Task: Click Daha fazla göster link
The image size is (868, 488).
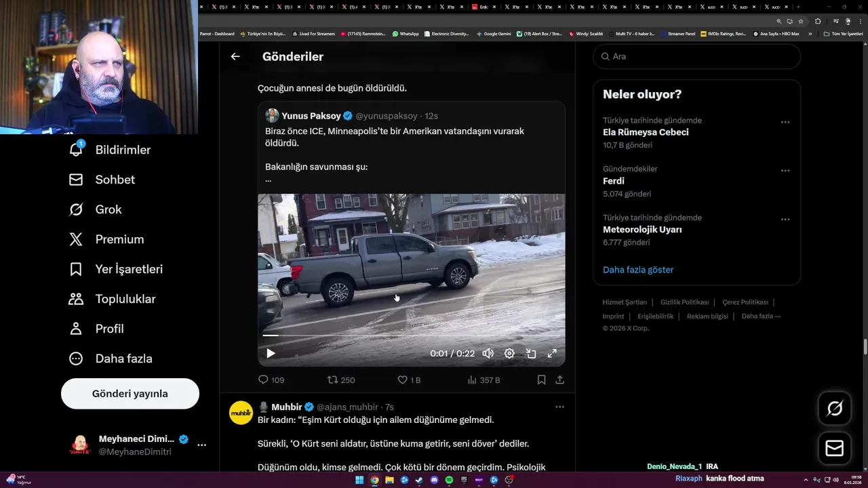Action: pyautogui.click(x=638, y=270)
